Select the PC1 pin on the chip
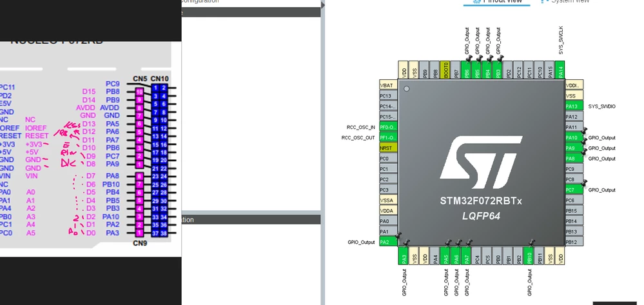 point(389,169)
